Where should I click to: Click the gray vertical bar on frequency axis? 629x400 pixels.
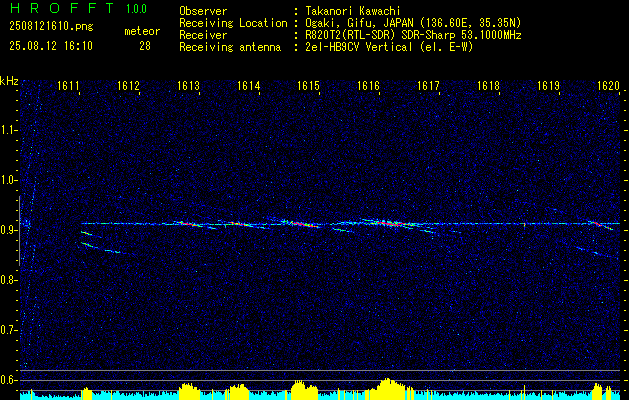(19, 231)
